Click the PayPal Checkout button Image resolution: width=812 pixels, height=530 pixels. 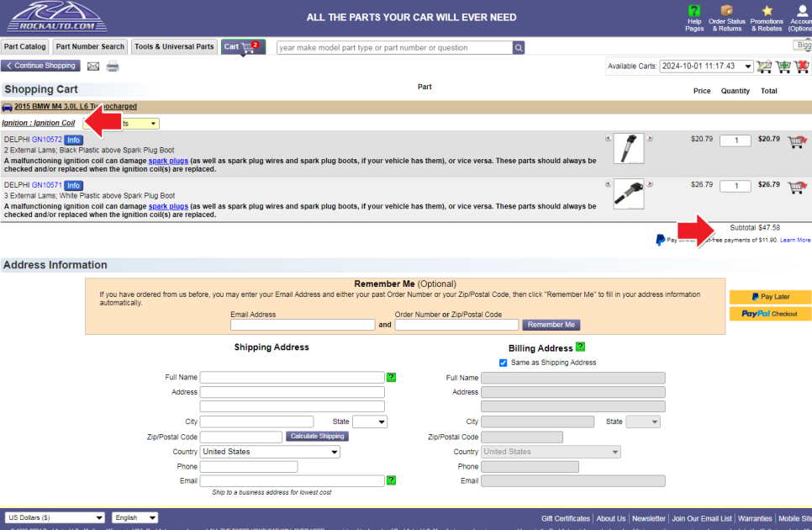pos(770,314)
